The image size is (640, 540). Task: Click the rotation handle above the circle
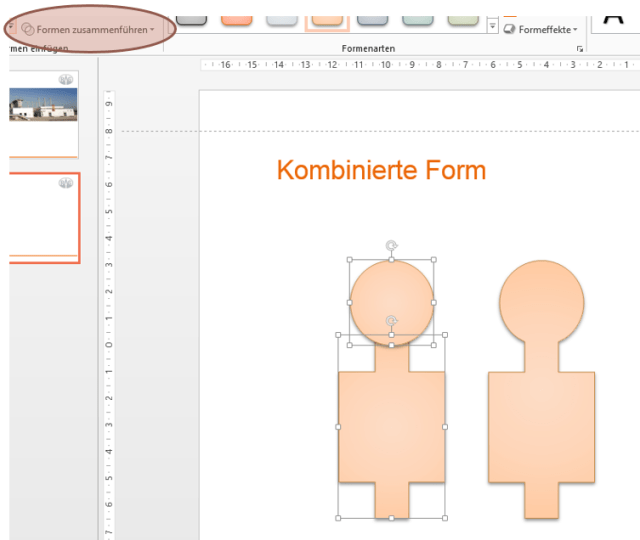coord(391,245)
